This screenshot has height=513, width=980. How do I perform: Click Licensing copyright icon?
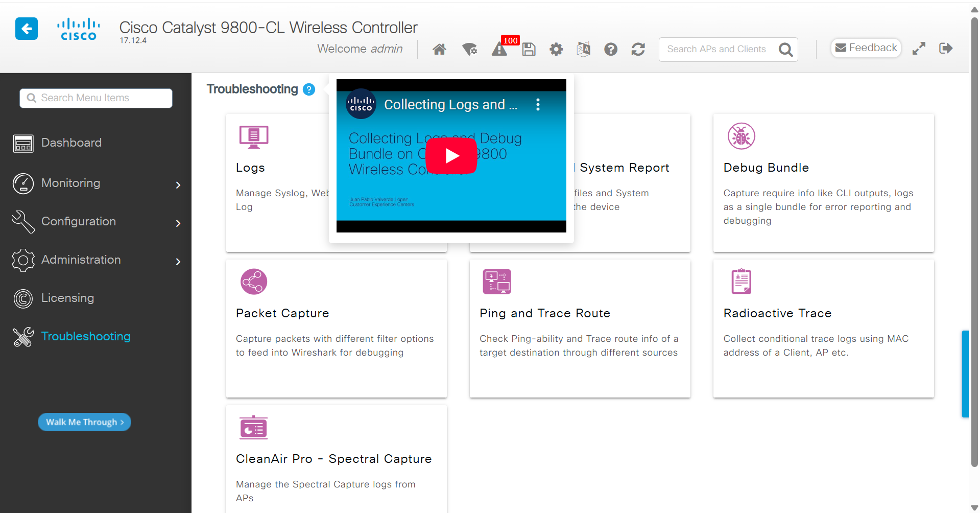point(23,298)
